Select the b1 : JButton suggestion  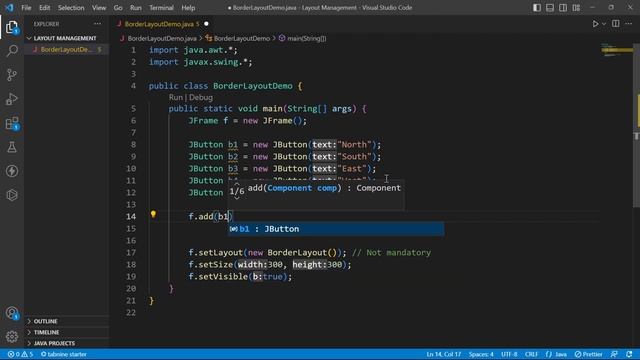pos(336,229)
